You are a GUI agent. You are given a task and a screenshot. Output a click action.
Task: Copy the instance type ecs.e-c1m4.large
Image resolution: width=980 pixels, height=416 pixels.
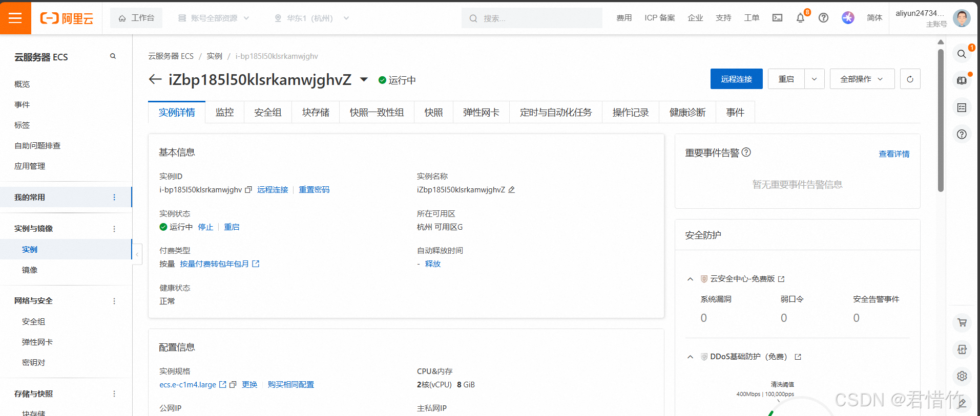coord(233,384)
